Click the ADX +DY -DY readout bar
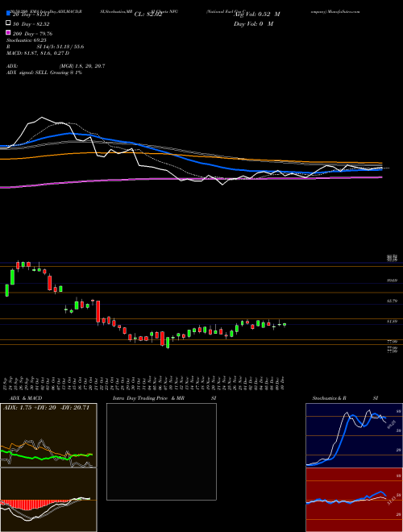 [46, 408]
